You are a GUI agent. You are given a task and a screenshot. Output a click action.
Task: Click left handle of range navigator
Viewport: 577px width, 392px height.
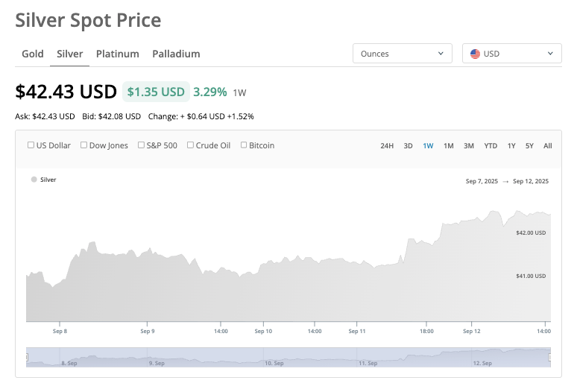27,358
